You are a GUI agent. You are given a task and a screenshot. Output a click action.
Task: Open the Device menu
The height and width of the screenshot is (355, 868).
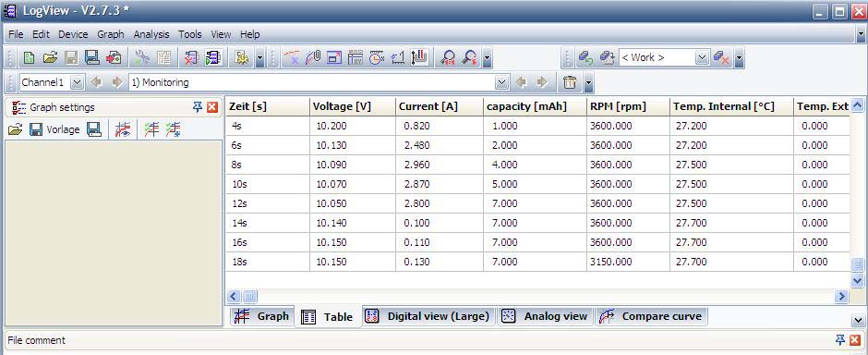73,34
